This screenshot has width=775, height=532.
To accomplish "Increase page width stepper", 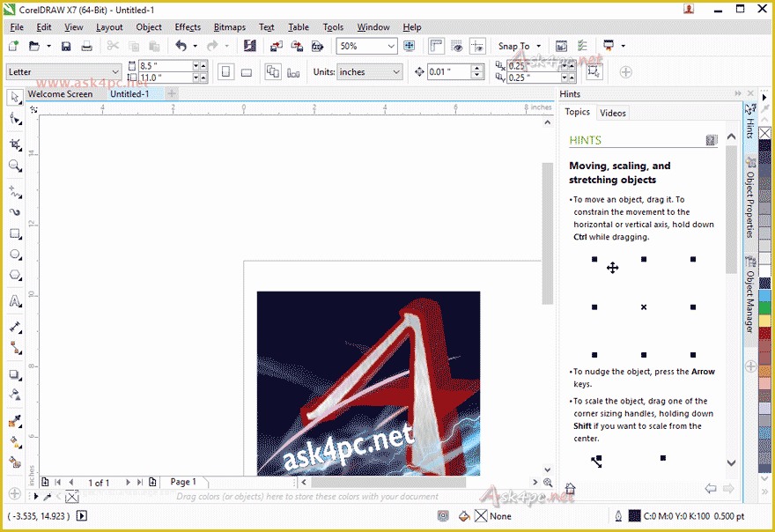I will (x=203, y=66).
